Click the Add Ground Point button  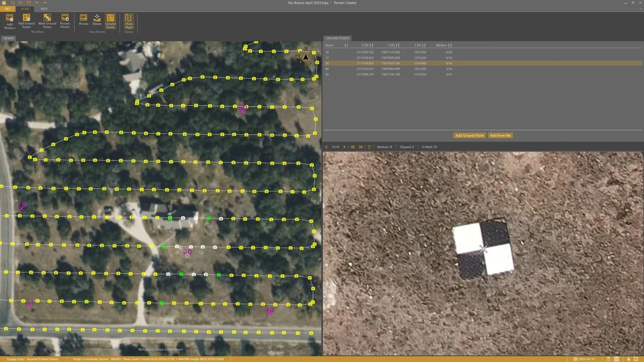[x=469, y=136]
